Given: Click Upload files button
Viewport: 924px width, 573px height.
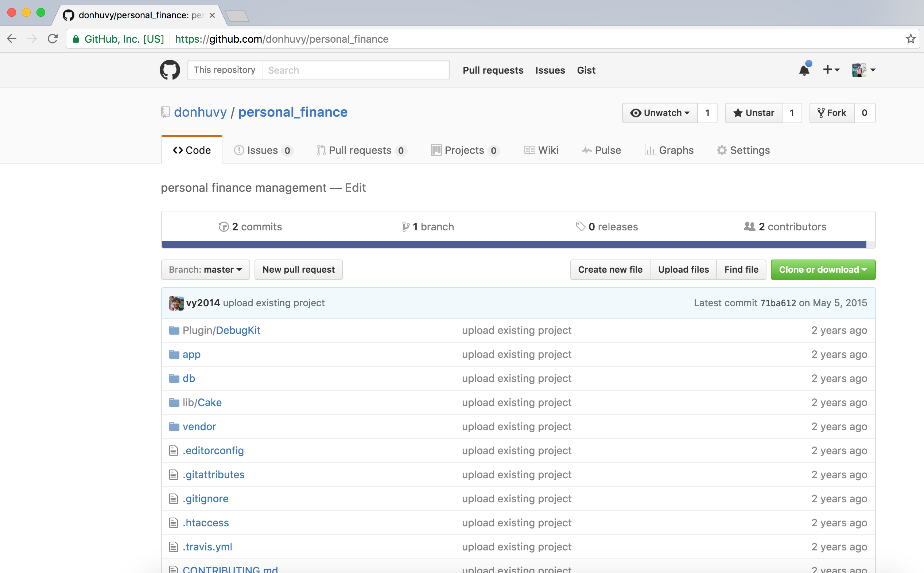Looking at the screenshot, I should [x=683, y=270].
